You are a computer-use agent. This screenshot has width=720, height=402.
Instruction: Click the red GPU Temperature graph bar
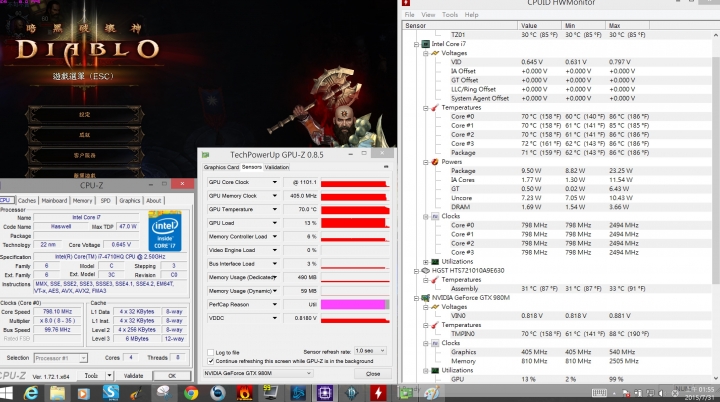point(355,209)
